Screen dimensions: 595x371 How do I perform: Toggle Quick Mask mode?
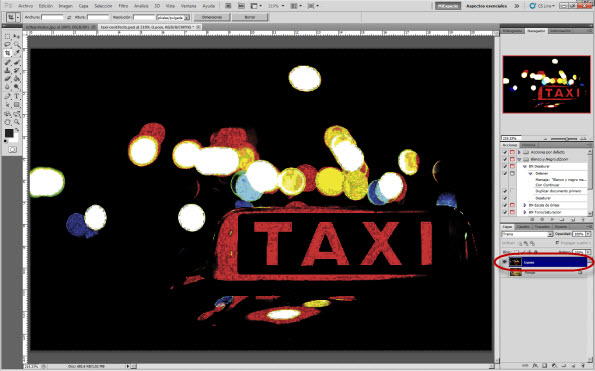[x=13, y=149]
